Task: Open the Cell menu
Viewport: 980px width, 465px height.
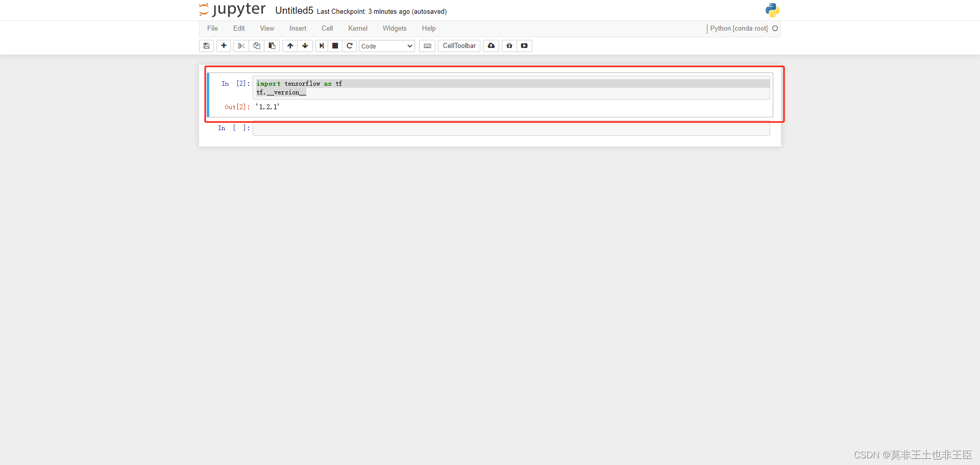Action: click(x=327, y=29)
